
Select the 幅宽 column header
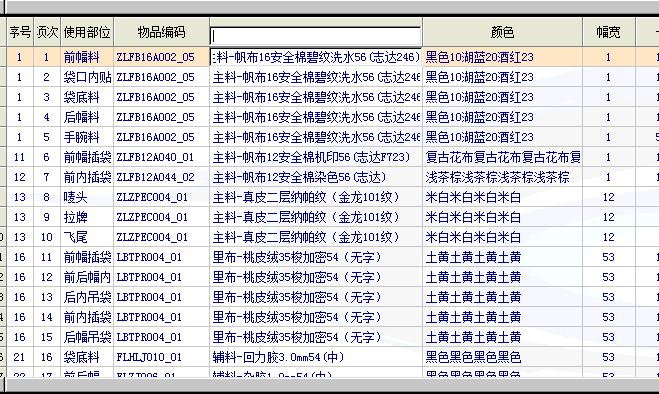tap(609, 32)
